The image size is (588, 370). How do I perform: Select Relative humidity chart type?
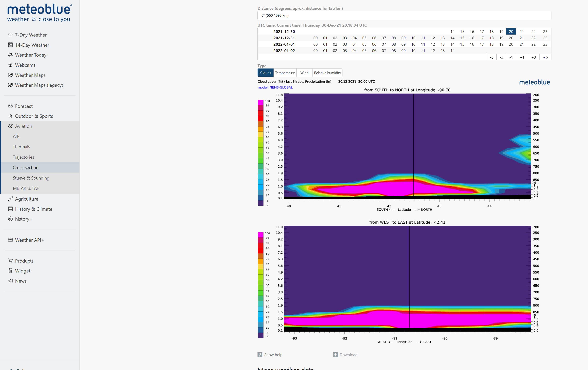327,73
